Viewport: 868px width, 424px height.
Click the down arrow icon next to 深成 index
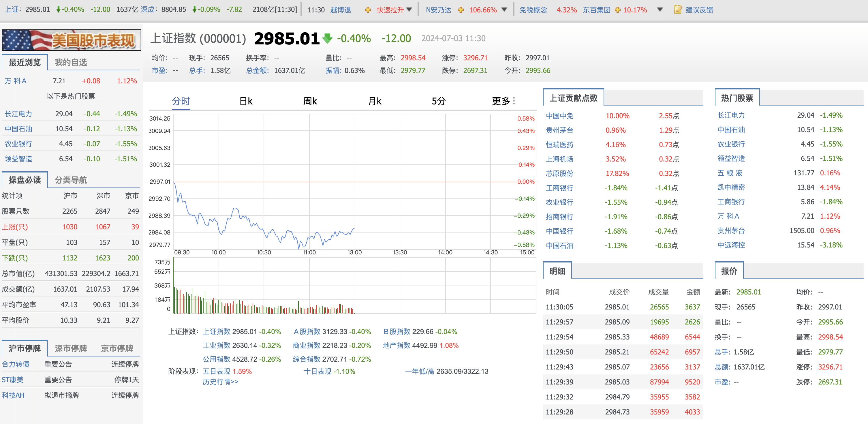point(195,10)
